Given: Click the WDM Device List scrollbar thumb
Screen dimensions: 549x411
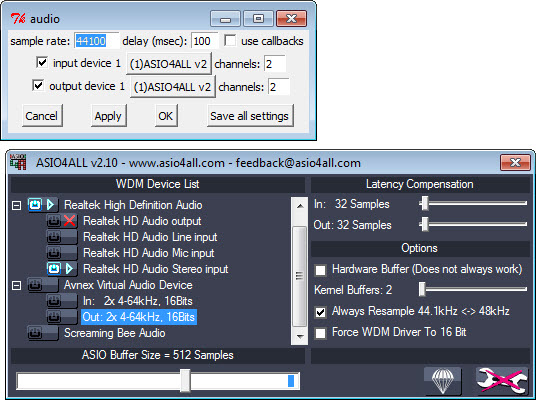Looking at the screenshot, I should (x=300, y=276).
